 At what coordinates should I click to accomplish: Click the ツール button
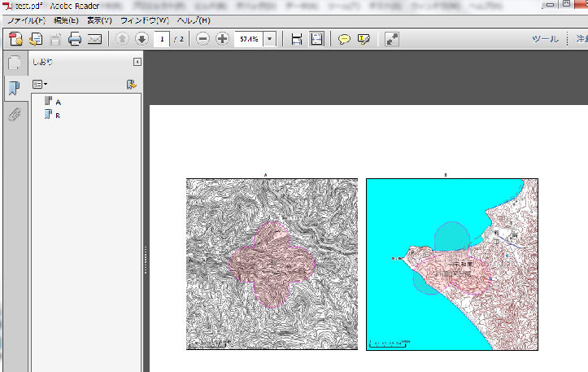pos(544,39)
